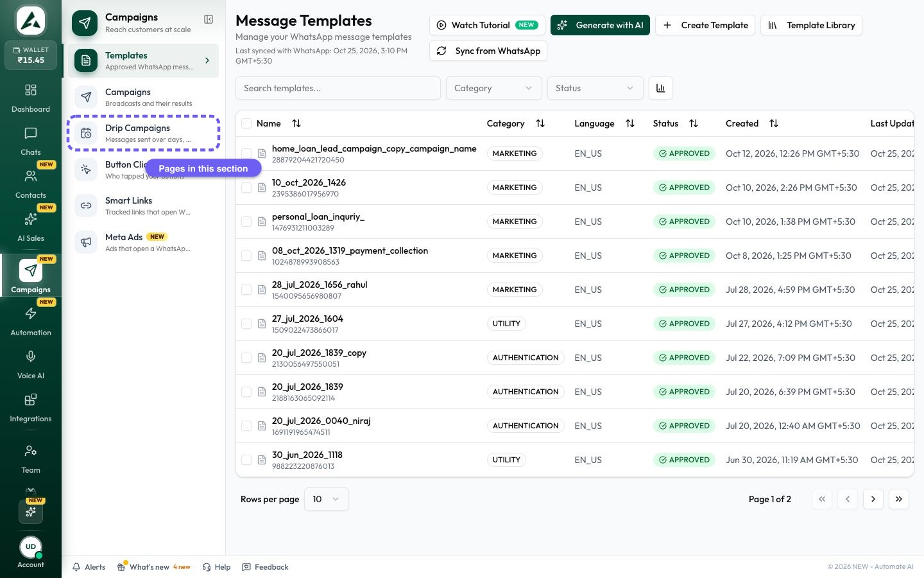Viewport: 924px width, 578px height.
Task: Tick checkbox for 28_jul_2026_1656_rahul
Action: pyautogui.click(x=246, y=290)
